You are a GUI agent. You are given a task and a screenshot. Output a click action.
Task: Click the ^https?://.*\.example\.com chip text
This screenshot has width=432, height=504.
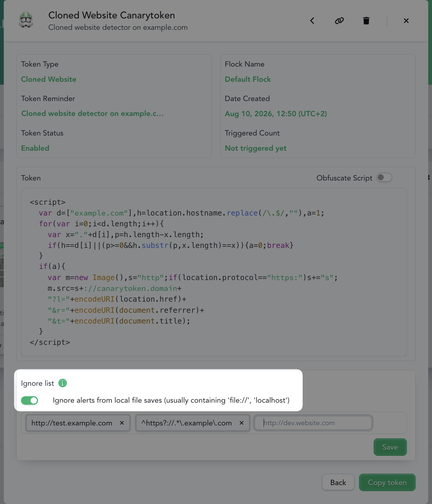[x=187, y=423]
